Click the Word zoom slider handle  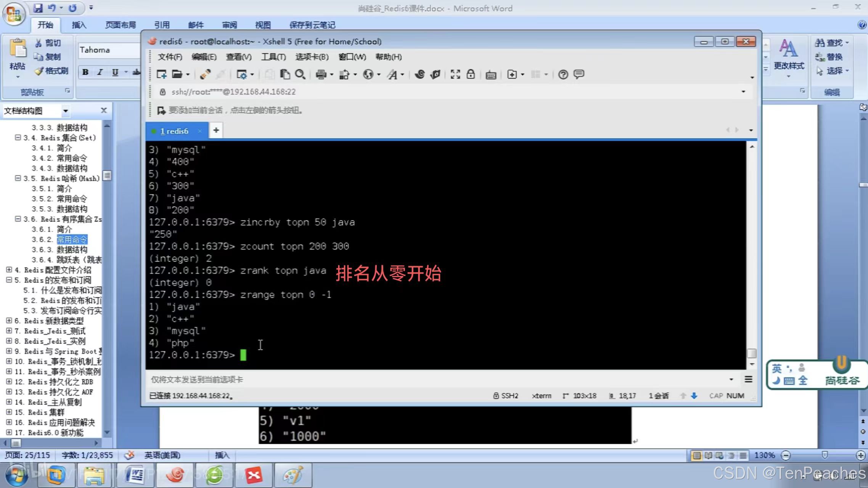click(825, 455)
